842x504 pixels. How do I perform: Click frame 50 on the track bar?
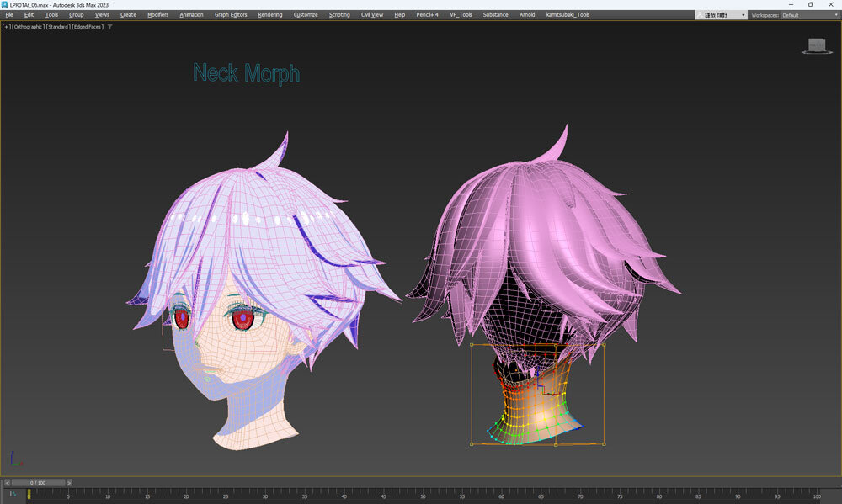click(423, 495)
